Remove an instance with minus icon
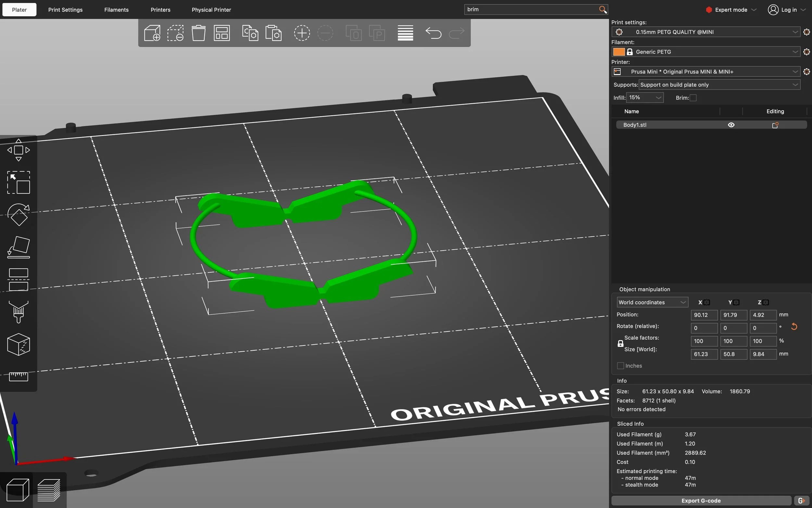Screen dimensions: 812x508 325,33
